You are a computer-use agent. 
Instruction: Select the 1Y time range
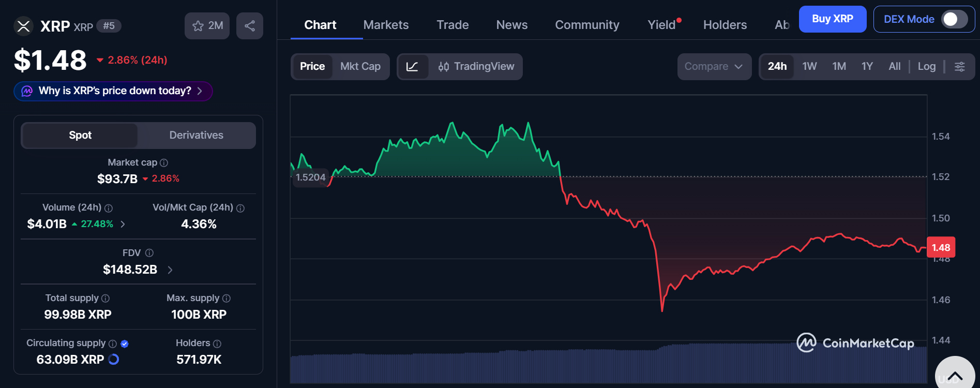(x=867, y=67)
